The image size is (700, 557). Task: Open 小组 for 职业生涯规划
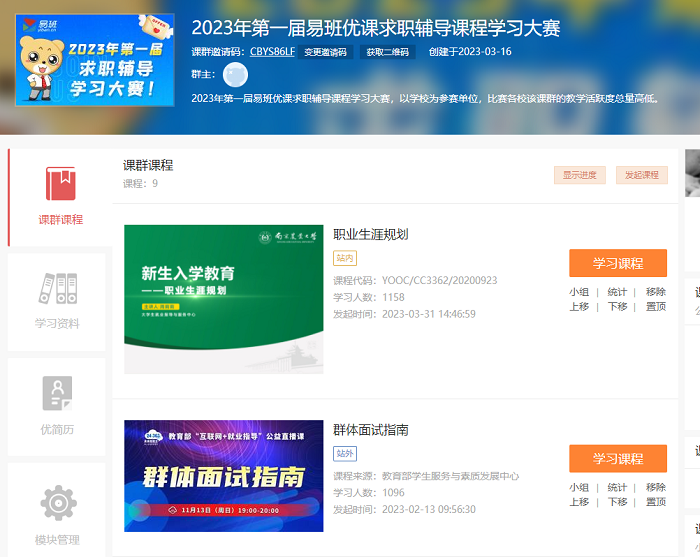[579, 292]
